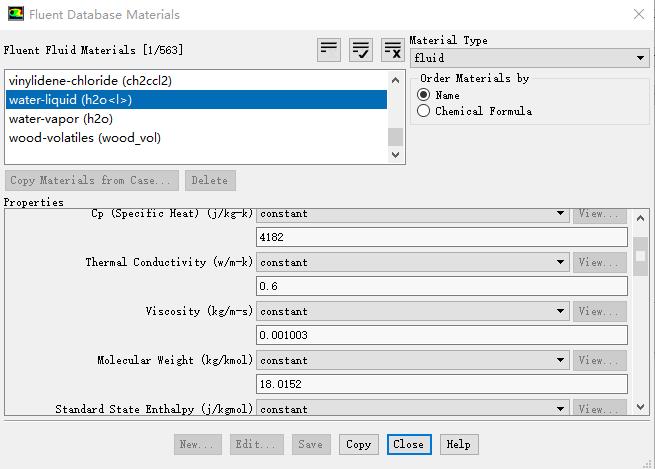Click the Delete button
This screenshot has width=655, height=469.
(x=210, y=180)
